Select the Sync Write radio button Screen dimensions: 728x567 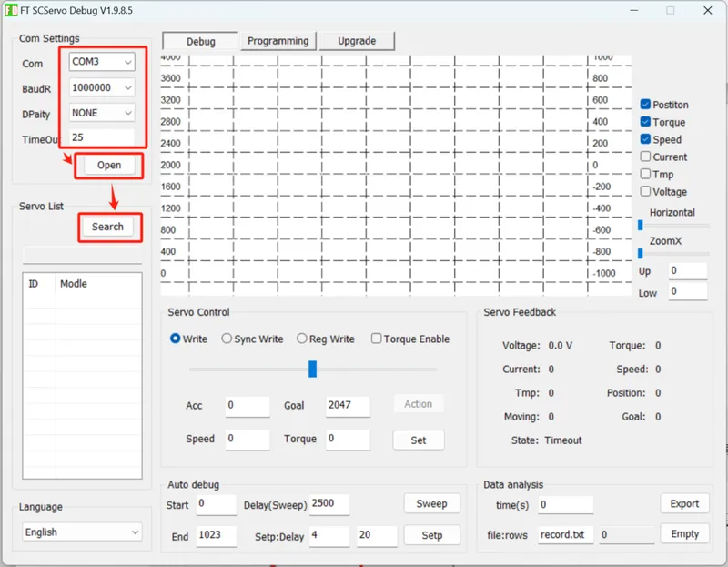coord(227,339)
